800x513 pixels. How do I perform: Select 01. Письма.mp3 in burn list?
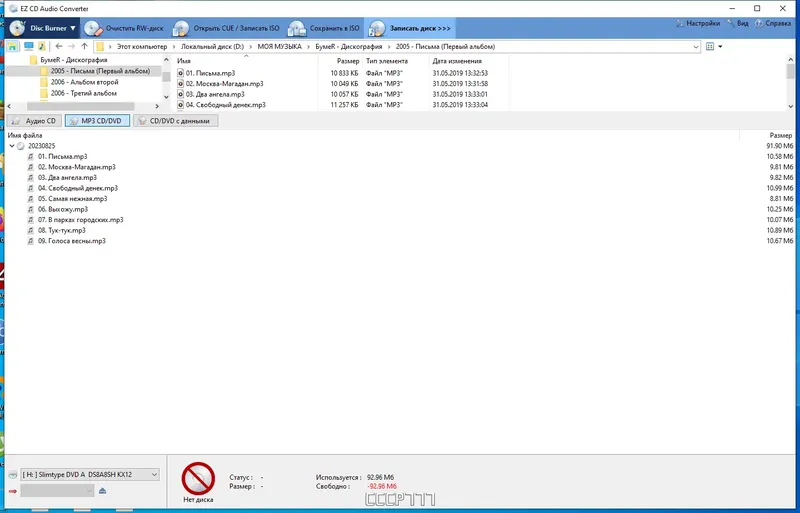(x=62, y=157)
